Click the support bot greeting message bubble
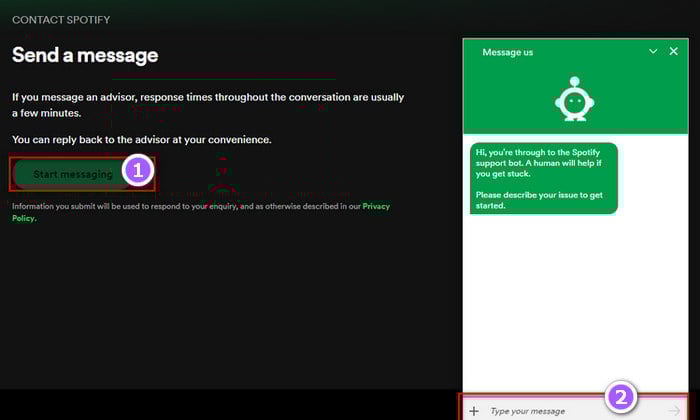 544,179
